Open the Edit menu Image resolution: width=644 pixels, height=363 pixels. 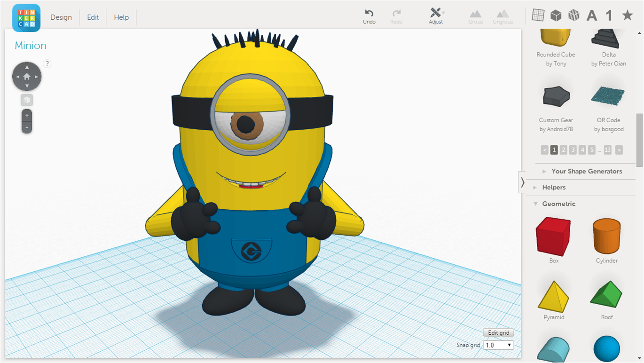(93, 17)
